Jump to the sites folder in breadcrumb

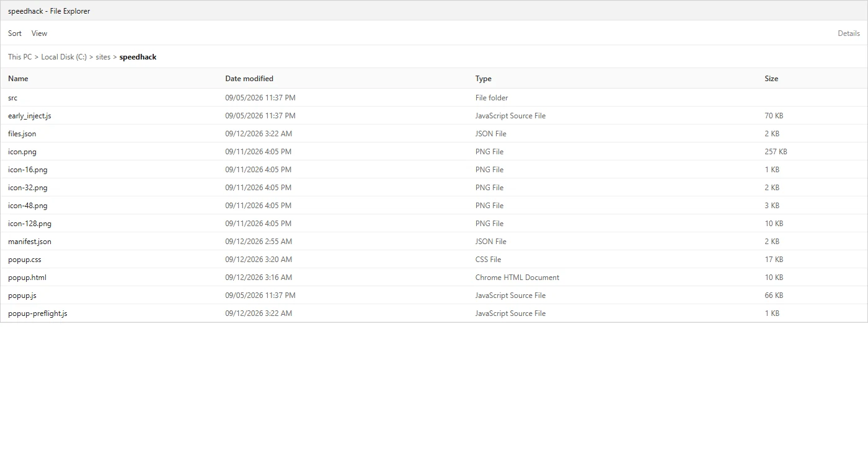(103, 57)
